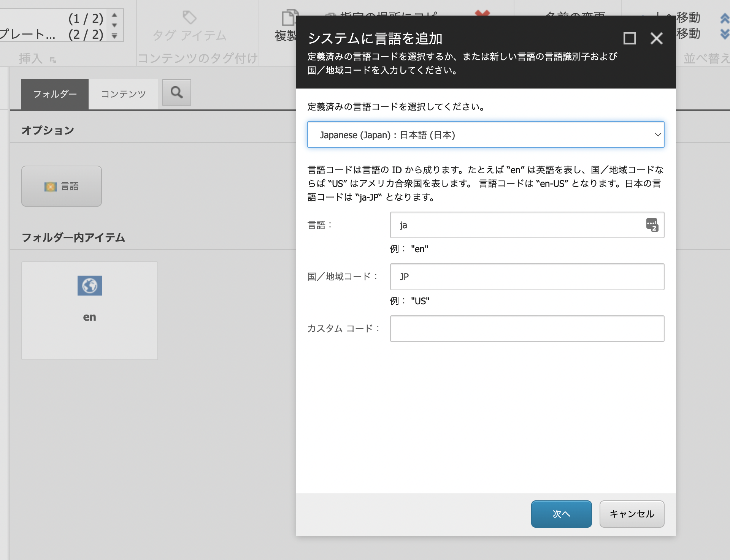Click the globe icon of the en item
Image resolution: width=730 pixels, height=560 pixels.
click(90, 286)
